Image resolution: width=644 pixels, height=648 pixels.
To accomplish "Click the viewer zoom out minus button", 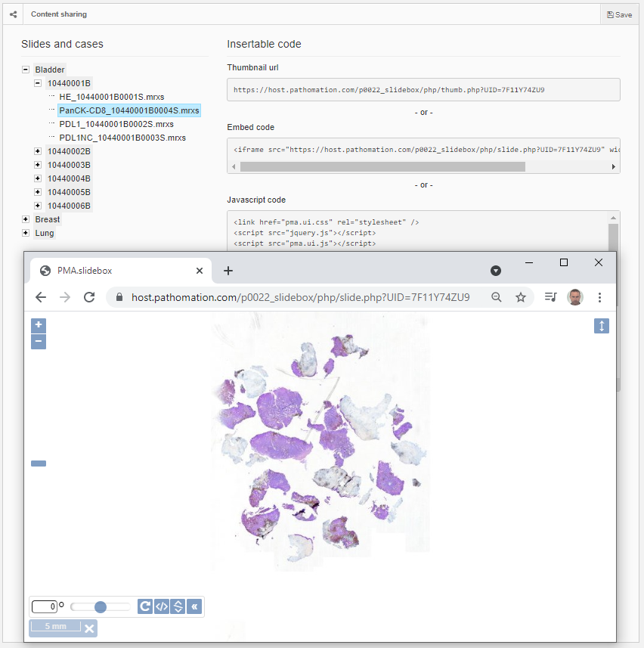I will 39,342.
